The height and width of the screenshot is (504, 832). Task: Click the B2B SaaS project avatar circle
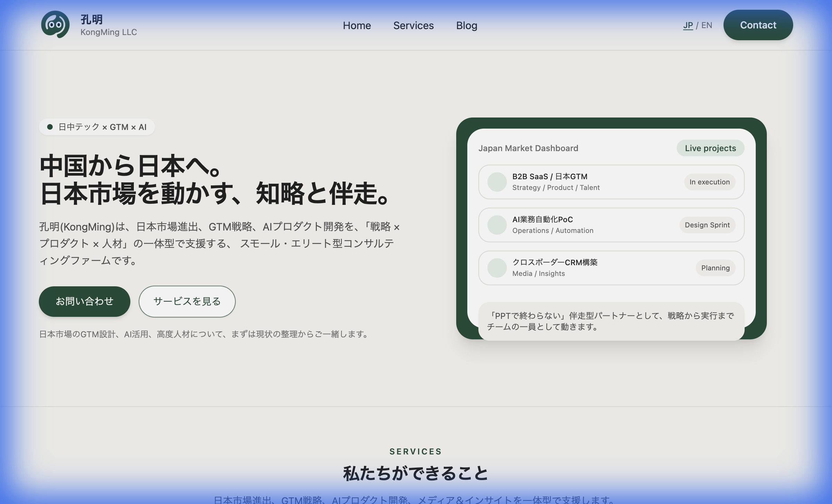[x=497, y=182]
